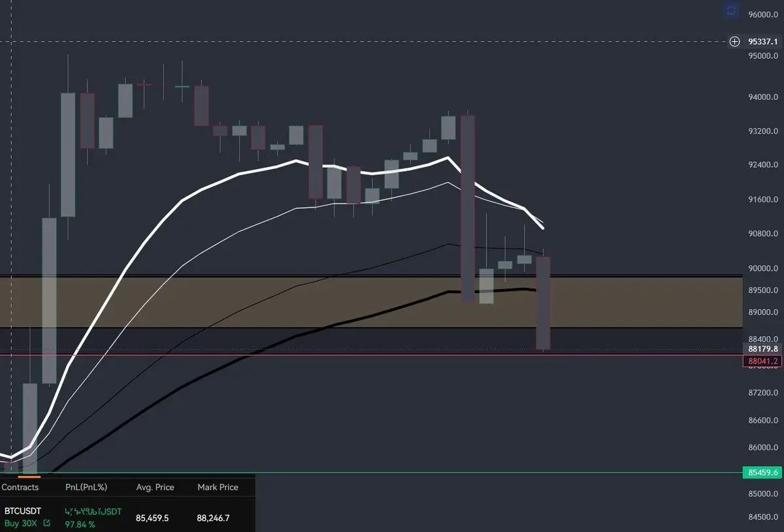Select the red horizontal line near 88041.2
Screen dimensions: 784x532
[371, 355]
